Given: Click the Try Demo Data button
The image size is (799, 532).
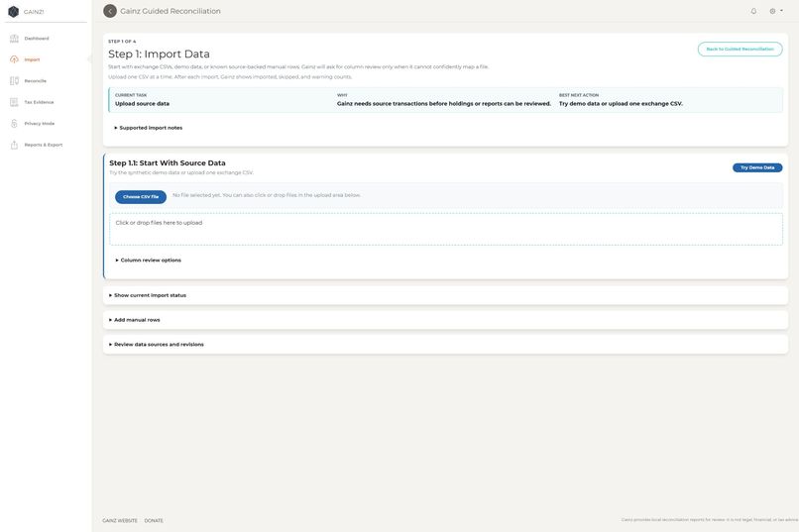Looking at the screenshot, I should tap(757, 167).
